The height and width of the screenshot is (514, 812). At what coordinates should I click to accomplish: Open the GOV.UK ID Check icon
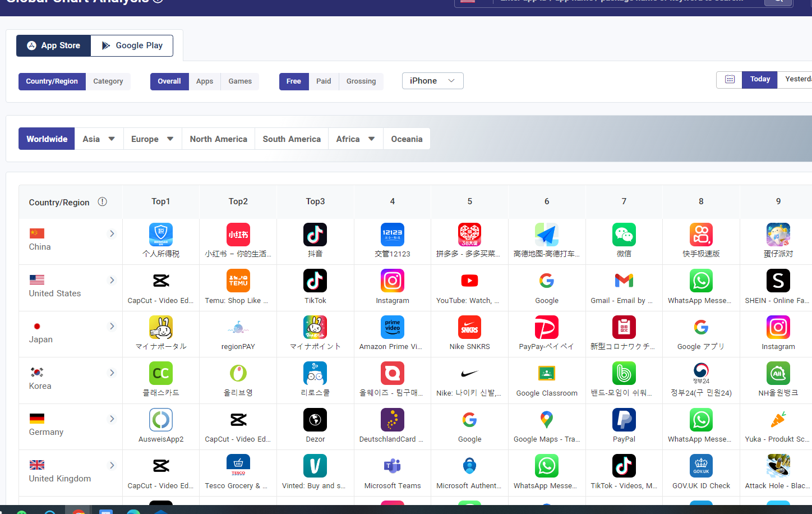pos(701,466)
